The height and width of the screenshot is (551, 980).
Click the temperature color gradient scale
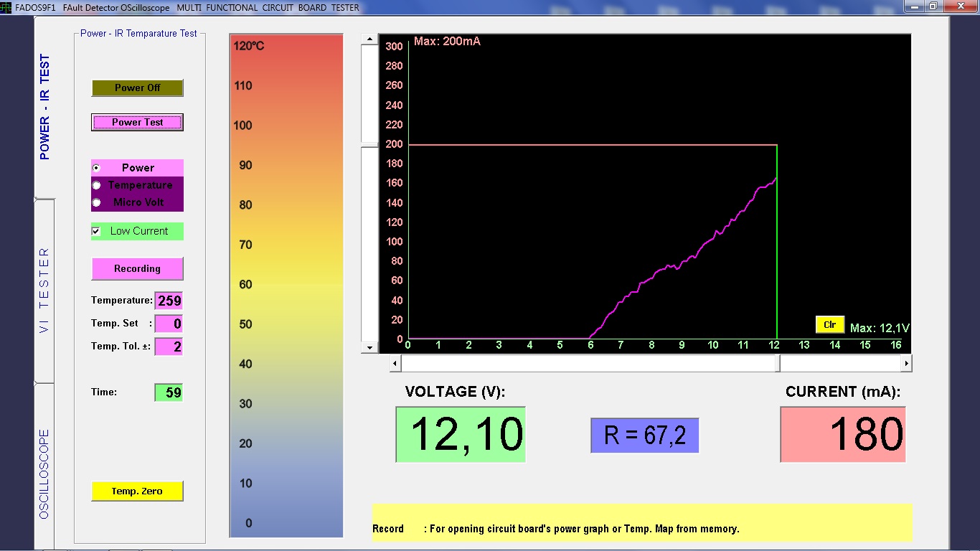(286, 286)
